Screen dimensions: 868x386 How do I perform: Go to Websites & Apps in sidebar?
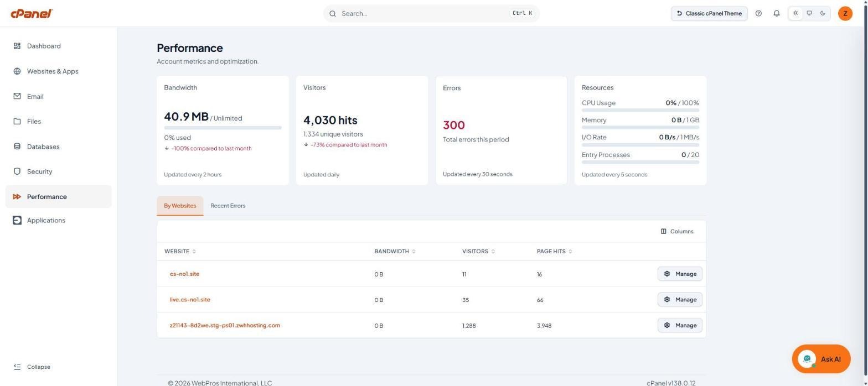click(x=58, y=71)
